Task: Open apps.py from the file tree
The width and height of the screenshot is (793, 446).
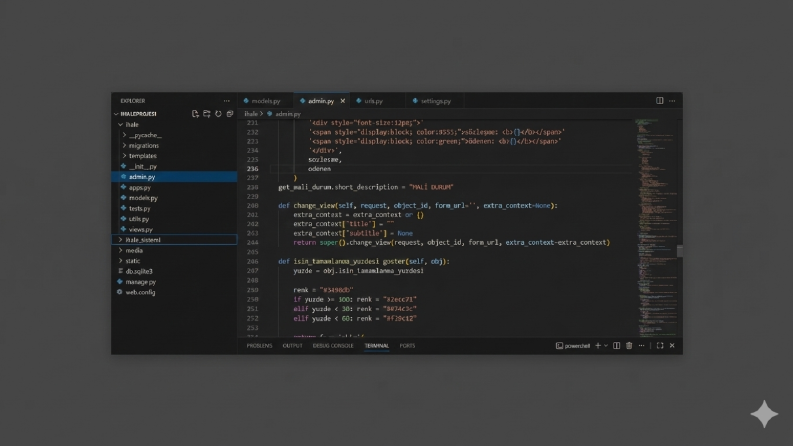Action: [140, 188]
